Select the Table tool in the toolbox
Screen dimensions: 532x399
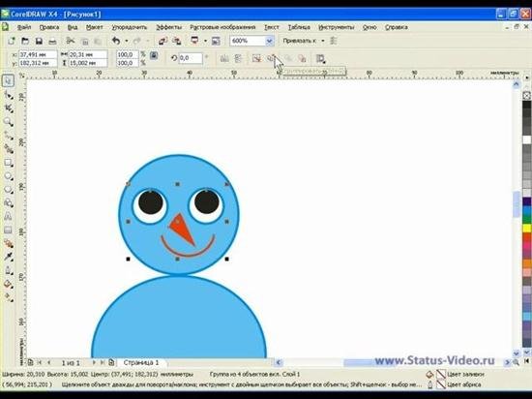click(x=9, y=230)
